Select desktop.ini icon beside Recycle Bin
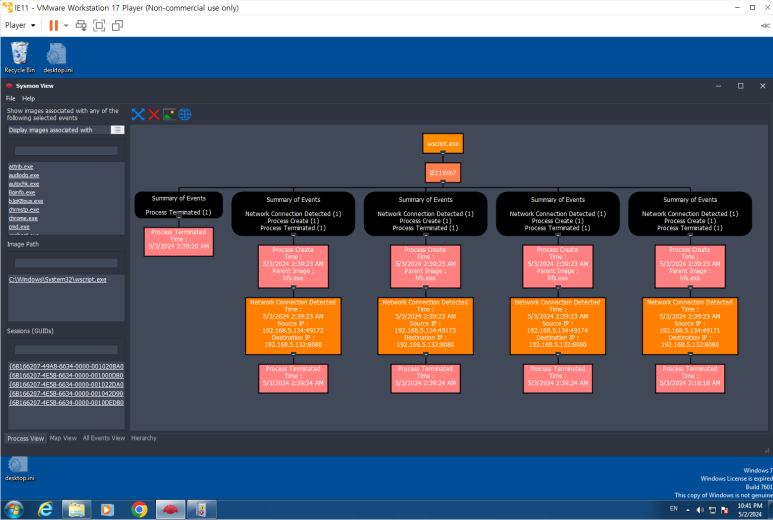This screenshot has height=520, width=773. point(58,58)
